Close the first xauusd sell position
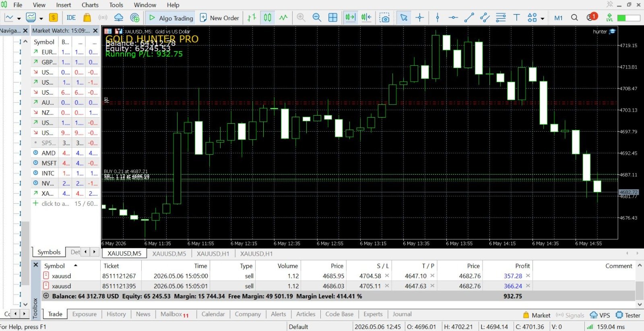The height and width of the screenshot is (331, 644). tap(528, 276)
